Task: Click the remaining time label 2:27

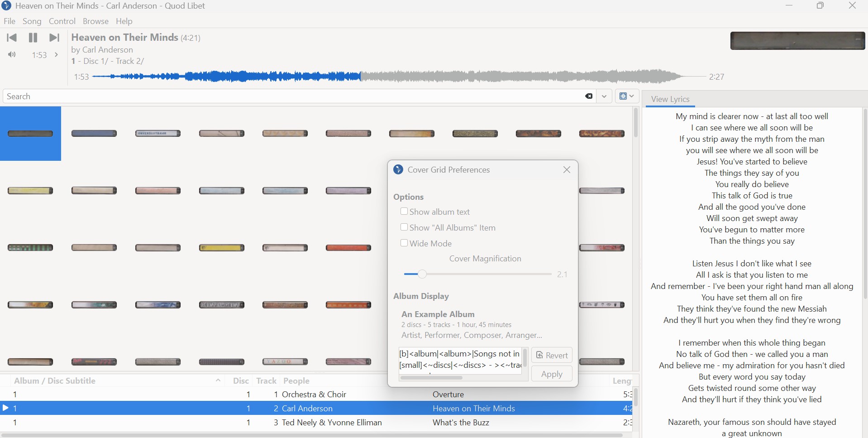Action: coord(716,77)
